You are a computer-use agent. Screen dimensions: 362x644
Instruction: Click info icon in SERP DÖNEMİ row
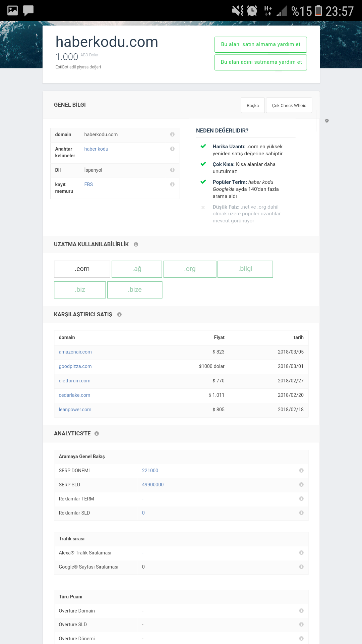point(301,471)
